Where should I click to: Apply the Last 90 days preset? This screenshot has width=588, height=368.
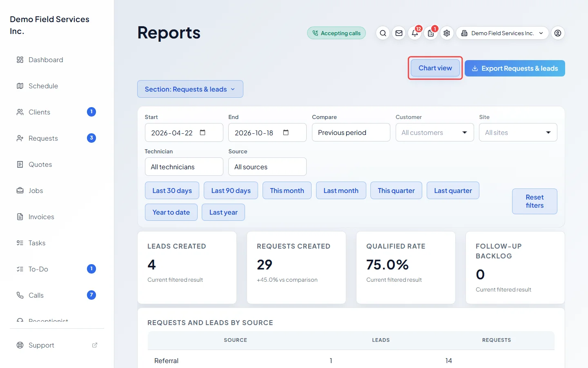pyautogui.click(x=231, y=191)
